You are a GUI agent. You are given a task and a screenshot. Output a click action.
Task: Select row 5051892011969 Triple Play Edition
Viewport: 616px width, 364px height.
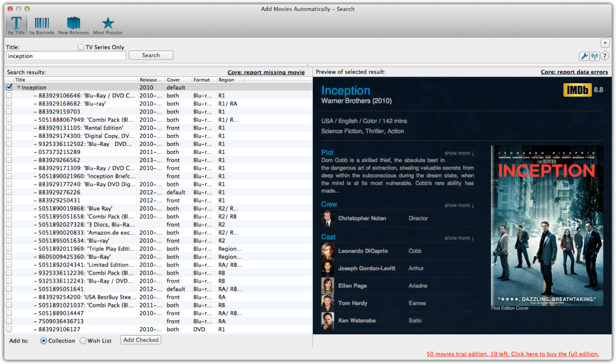pyautogui.click(x=158, y=249)
